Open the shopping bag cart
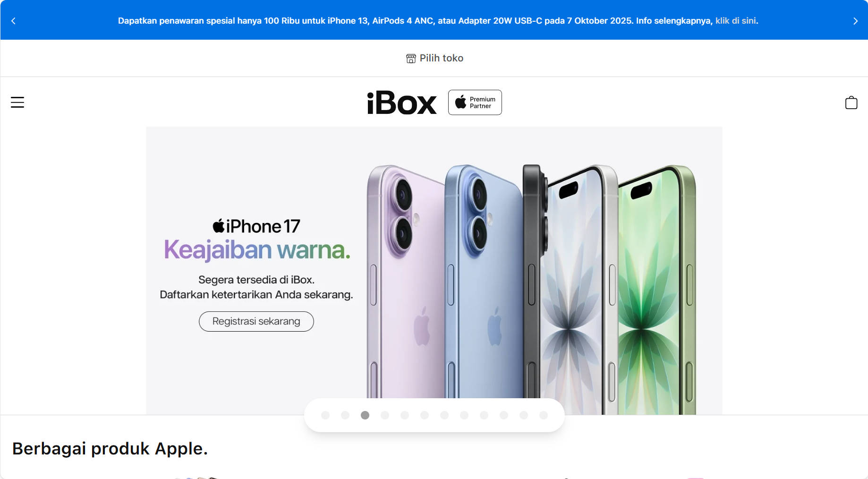This screenshot has height=479, width=868. coord(851,103)
